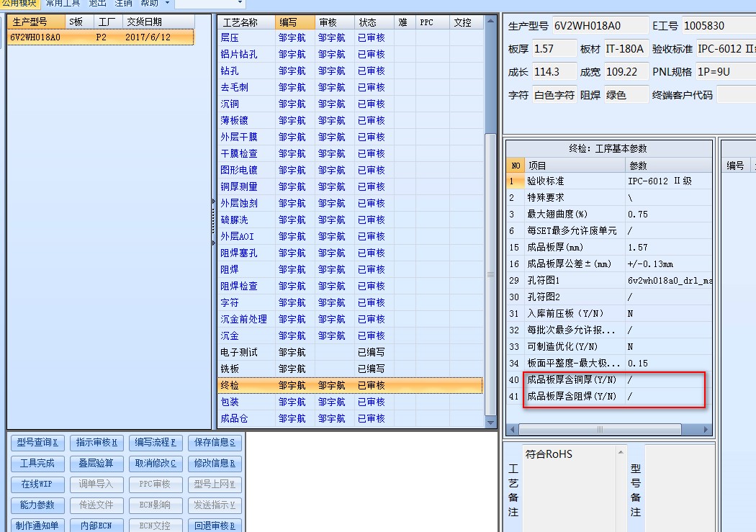Click the PNL规格 field showing 1P=9U
The width and height of the screenshot is (756, 532).
click(x=726, y=72)
